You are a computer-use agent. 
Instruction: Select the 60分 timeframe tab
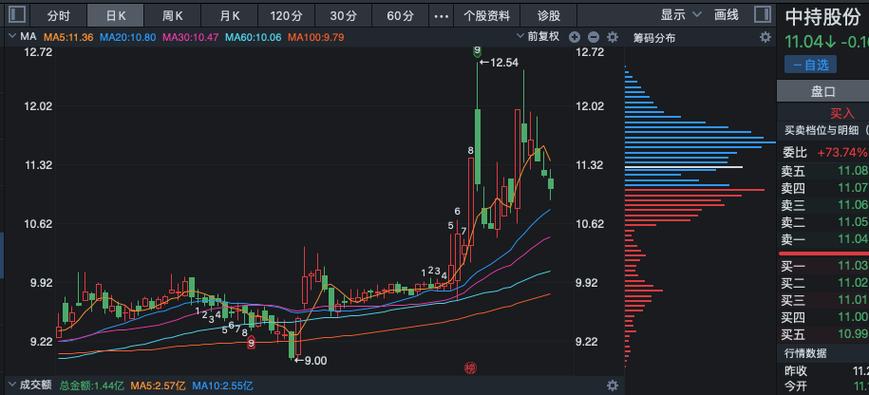[x=400, y=16]
